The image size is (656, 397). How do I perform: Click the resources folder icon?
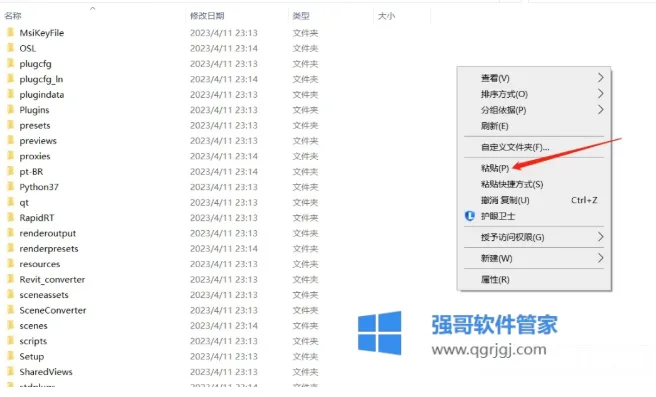pos(11,264)
